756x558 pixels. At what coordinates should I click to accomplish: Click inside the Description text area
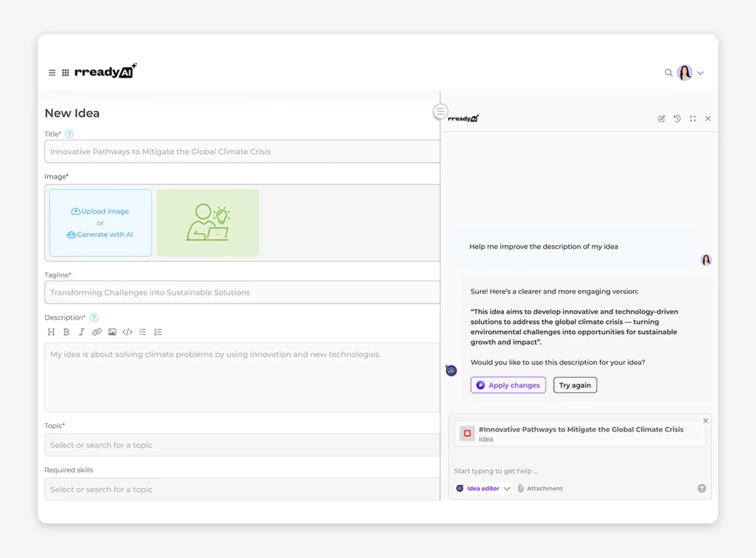tap(243, 377)
